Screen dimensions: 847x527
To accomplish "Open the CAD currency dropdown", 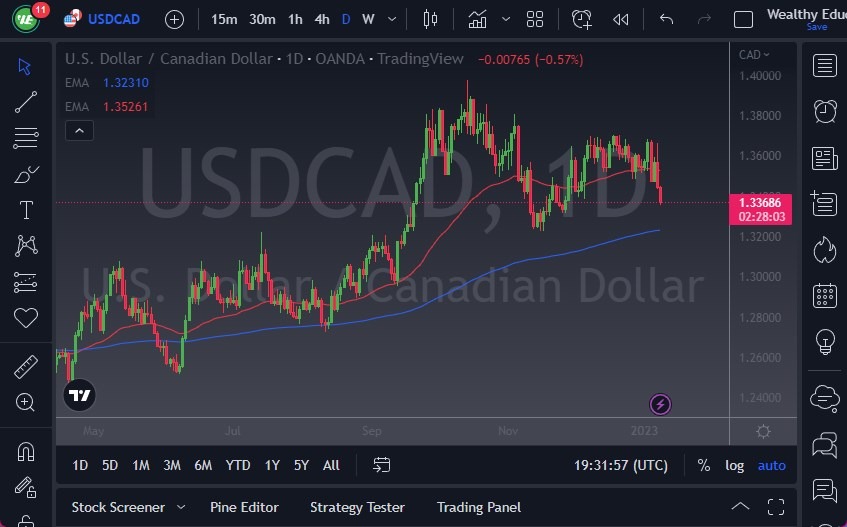I will pos(754,55).
